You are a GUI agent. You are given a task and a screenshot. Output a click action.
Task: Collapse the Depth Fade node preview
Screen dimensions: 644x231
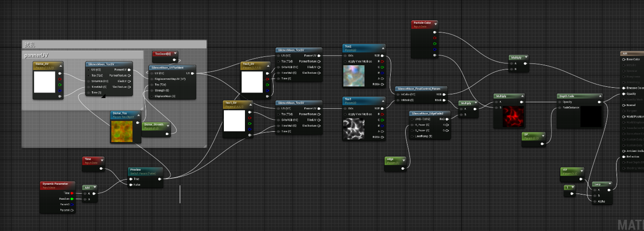coord(599,96)
